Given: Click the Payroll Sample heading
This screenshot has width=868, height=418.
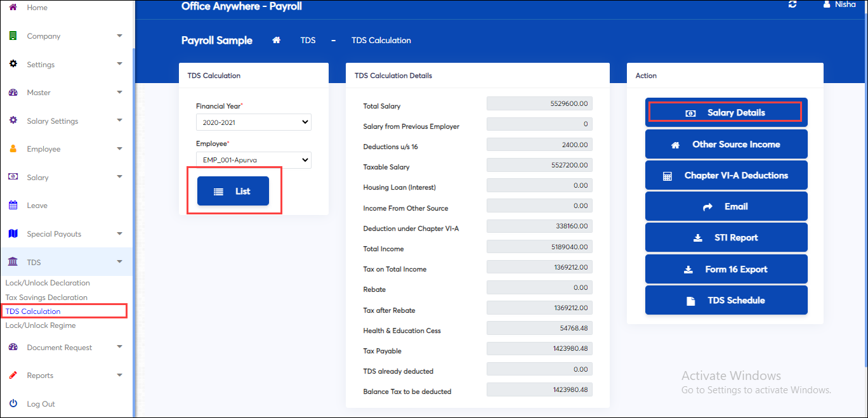Looking at the screenshot, I should click(x=217, y=41).
